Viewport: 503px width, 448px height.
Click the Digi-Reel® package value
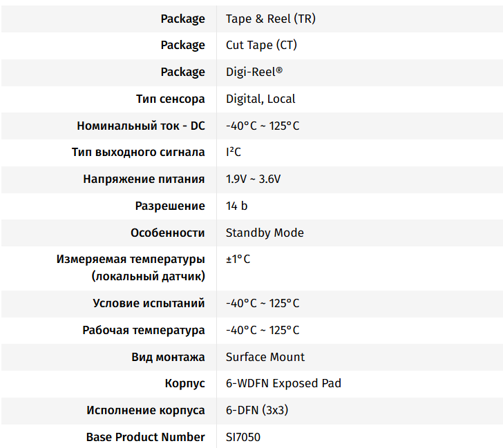coord(254,72)
